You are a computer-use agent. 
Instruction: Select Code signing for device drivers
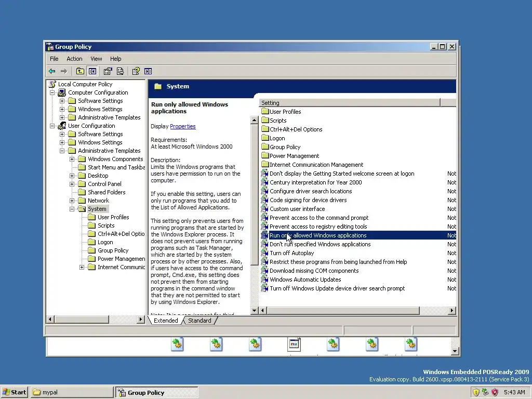[x=308, y=200]
